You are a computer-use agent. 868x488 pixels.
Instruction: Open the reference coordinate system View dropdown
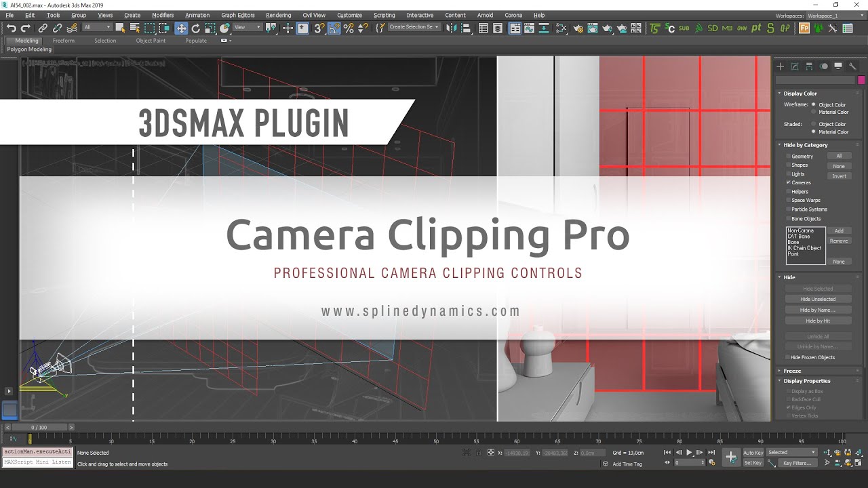point(248,28)
